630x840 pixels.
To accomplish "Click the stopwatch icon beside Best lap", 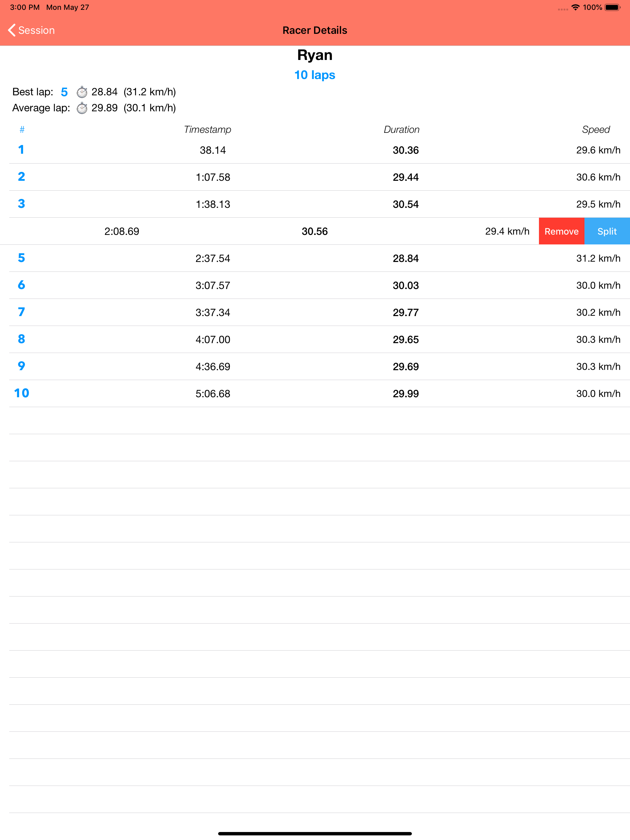I will (82, 92).
